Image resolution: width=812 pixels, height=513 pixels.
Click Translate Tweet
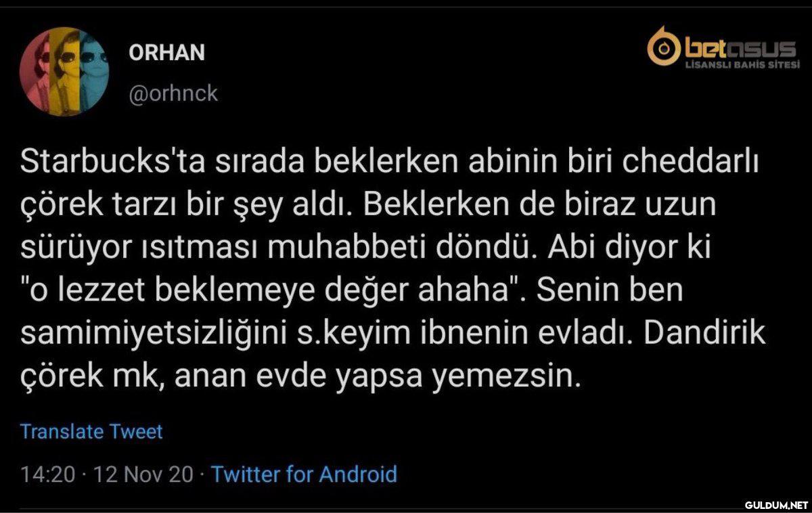91,431
